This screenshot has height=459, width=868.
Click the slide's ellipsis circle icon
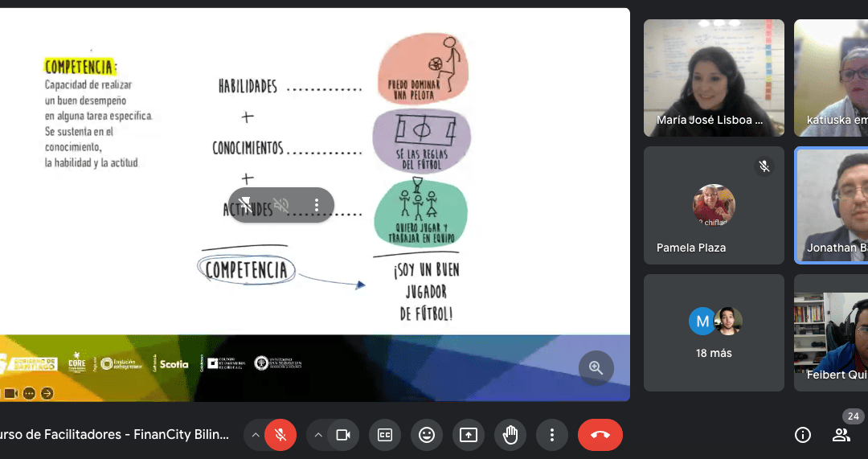point(30,394)
